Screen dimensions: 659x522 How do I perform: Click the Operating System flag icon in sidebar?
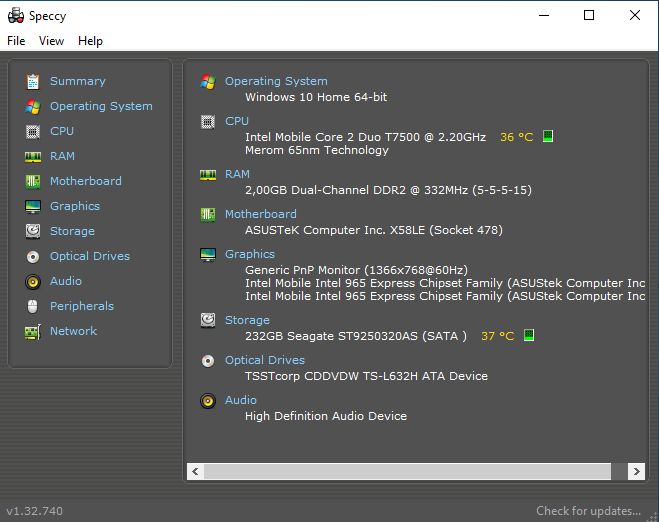(x=33, y=106)
